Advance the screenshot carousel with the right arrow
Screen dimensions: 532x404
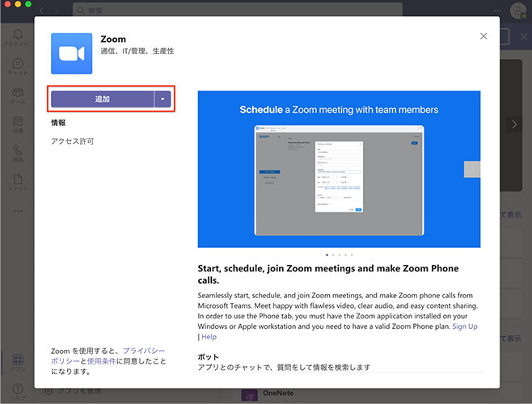[x=472, y=169]
